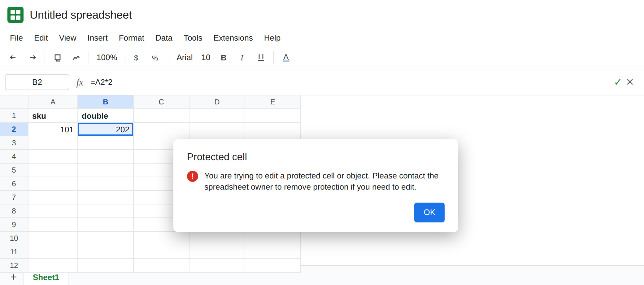Select the cell containing sku

coord(53,116)
